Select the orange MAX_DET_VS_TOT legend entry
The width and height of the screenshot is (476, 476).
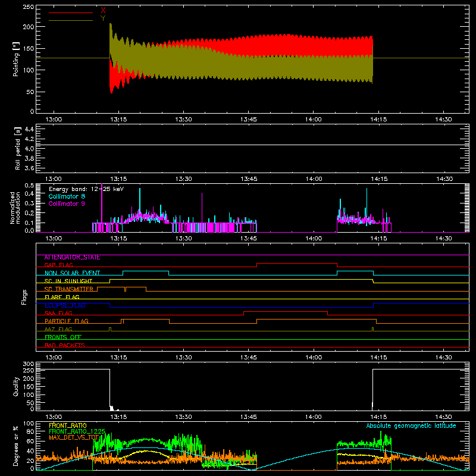pos(74,437)
